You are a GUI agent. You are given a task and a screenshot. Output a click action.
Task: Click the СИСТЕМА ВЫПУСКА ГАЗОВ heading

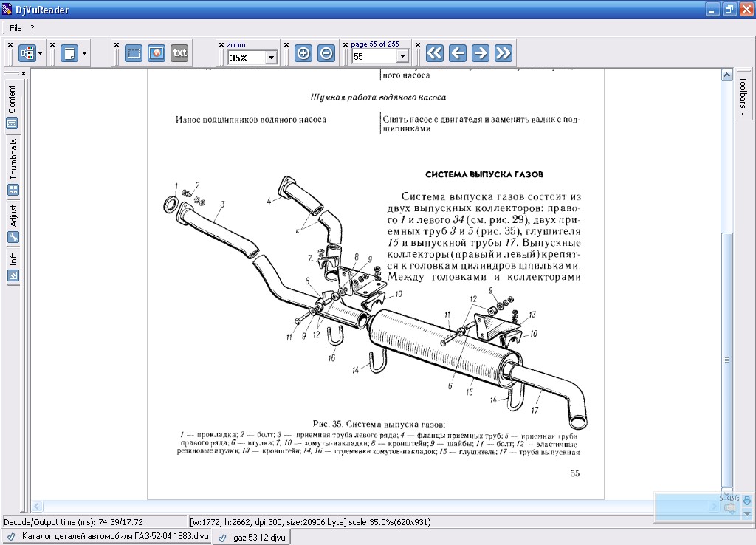point(484,174)
